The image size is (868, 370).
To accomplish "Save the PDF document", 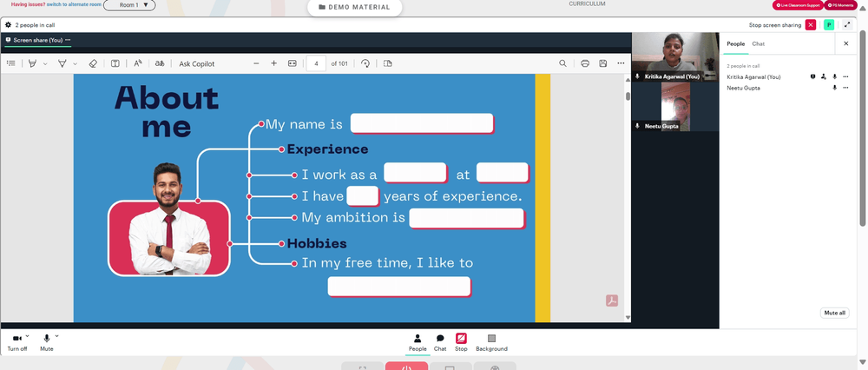I will [x=603, y=63].
